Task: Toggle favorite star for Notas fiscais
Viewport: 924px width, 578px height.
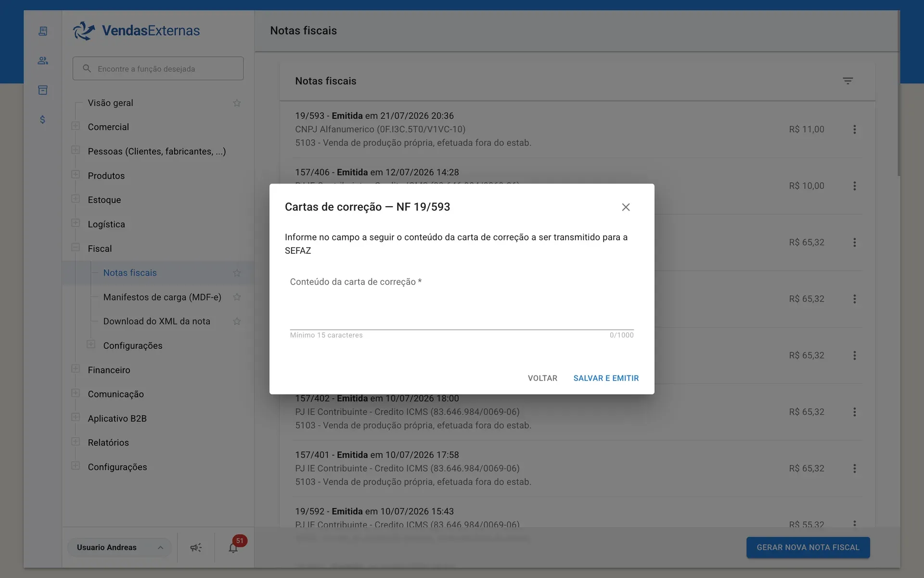Action: click(237, 273)
